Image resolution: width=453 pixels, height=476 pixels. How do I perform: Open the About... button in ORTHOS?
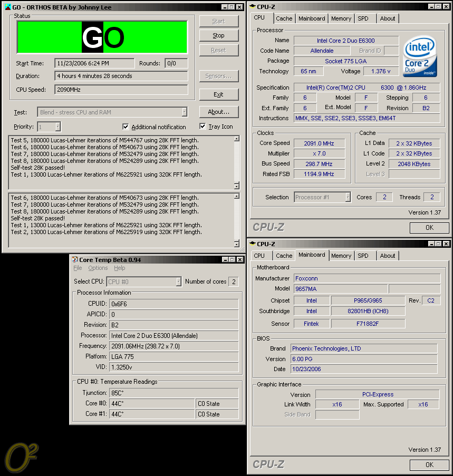219,112
